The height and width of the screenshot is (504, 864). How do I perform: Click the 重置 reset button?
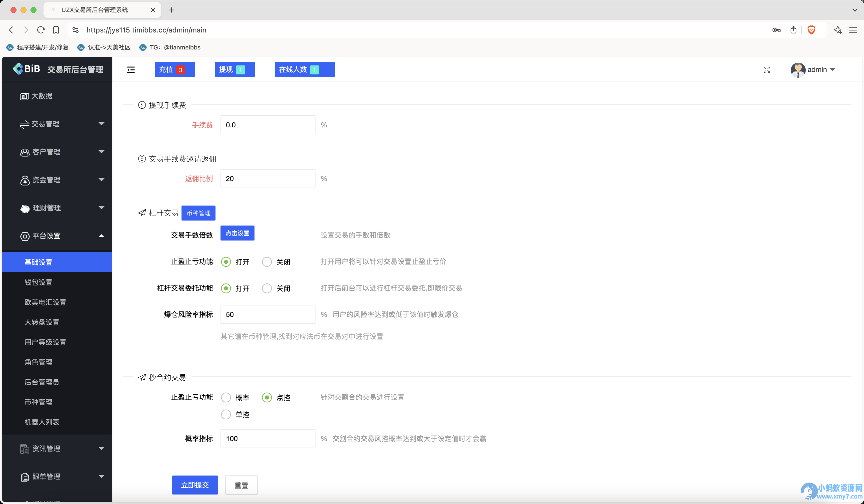pos(241,486)
